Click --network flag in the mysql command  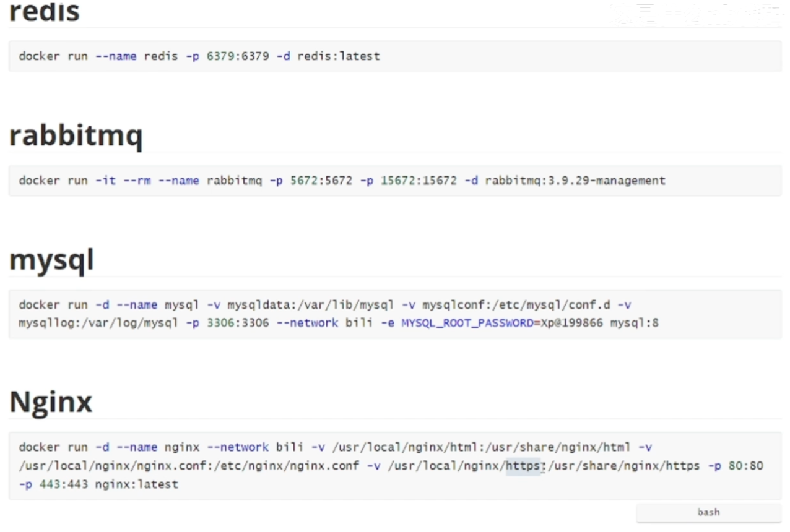pyautogui.click(x=307, y=323)
